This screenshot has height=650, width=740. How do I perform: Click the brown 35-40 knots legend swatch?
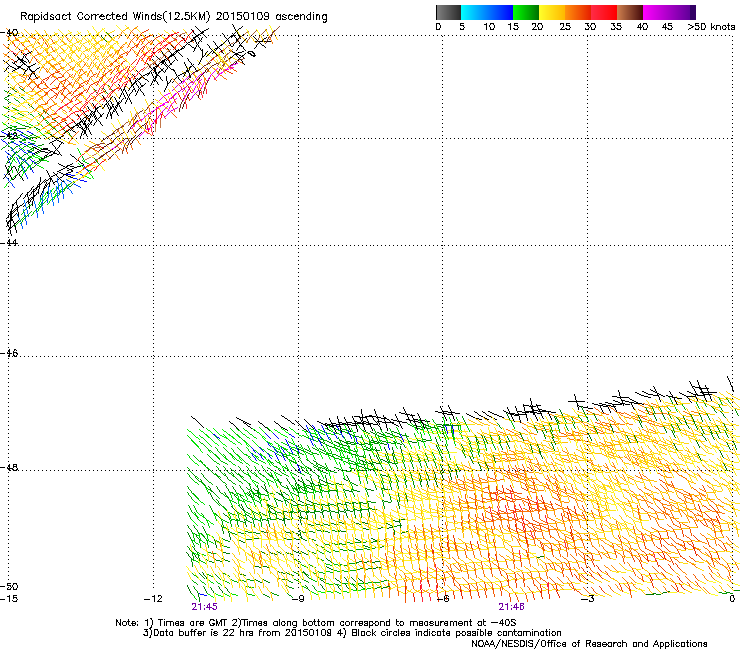tap(630, 12)
